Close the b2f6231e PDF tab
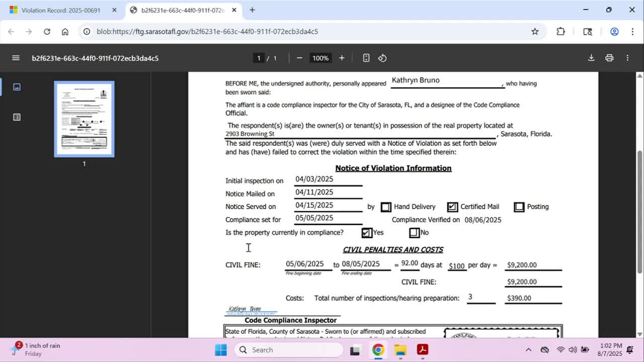Viewport: 644px width, 362px height. pyautogui.click(x=233, y=10)
